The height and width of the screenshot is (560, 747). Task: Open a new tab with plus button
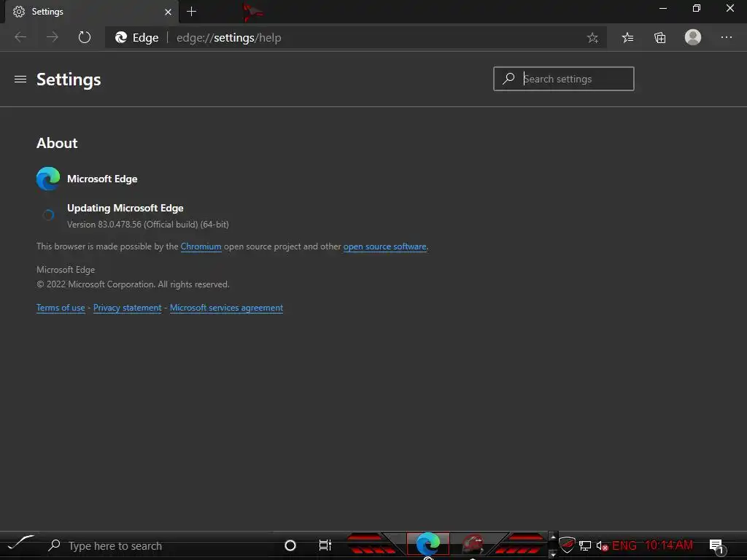(192, 12)
